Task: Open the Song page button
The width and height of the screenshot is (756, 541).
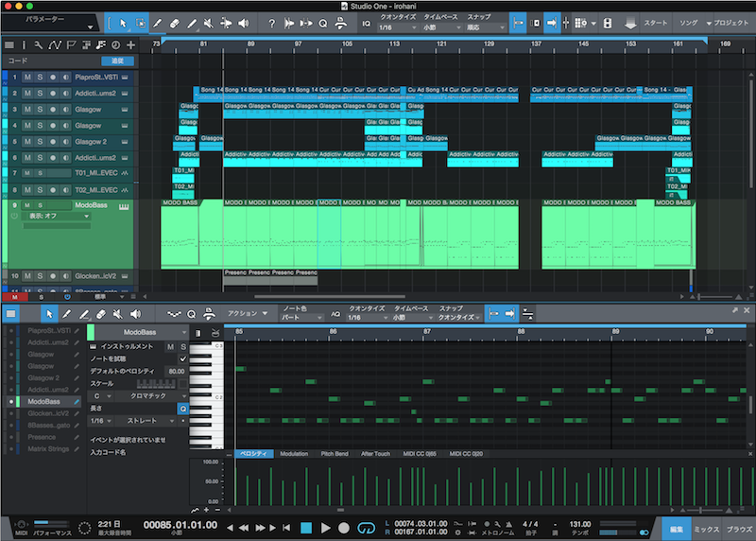Action: click(689, 23)
